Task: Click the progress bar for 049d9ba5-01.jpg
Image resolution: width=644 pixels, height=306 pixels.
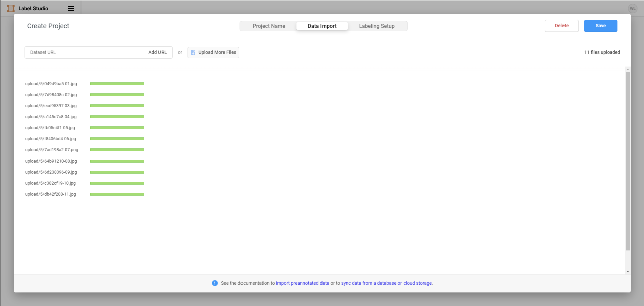Action: point(117,84)
